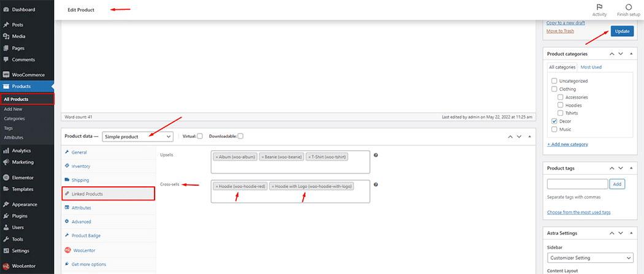The width and height of the screenshot is (644, 274).
Task: Open the Finish setup circle icon
Action: click(x=629, y=7)
